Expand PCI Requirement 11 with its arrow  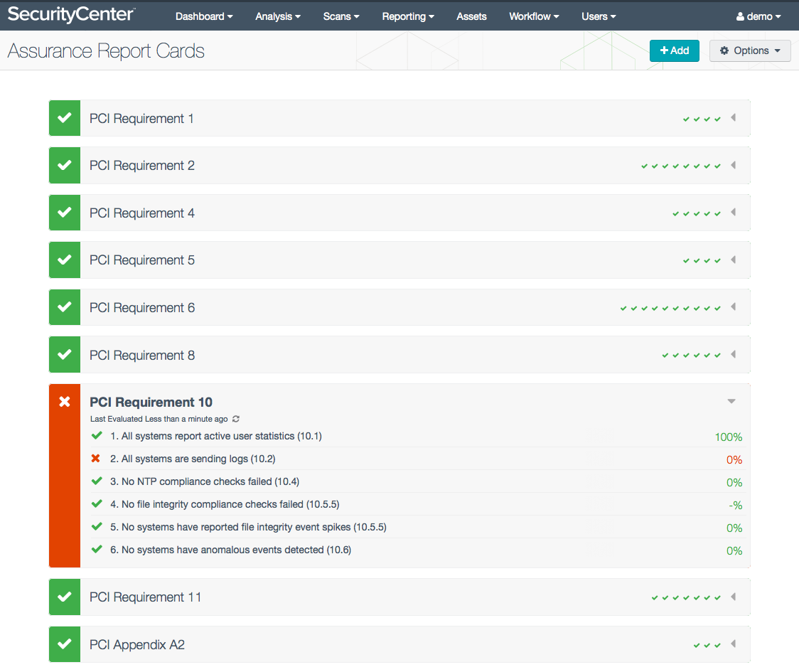[733, 597]
